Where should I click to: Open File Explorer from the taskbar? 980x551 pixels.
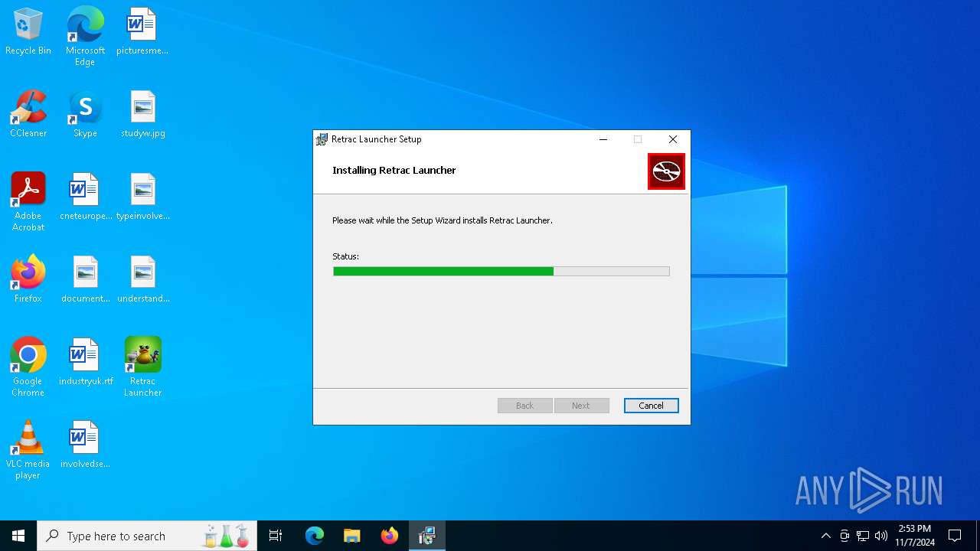[x=352, y=536]
